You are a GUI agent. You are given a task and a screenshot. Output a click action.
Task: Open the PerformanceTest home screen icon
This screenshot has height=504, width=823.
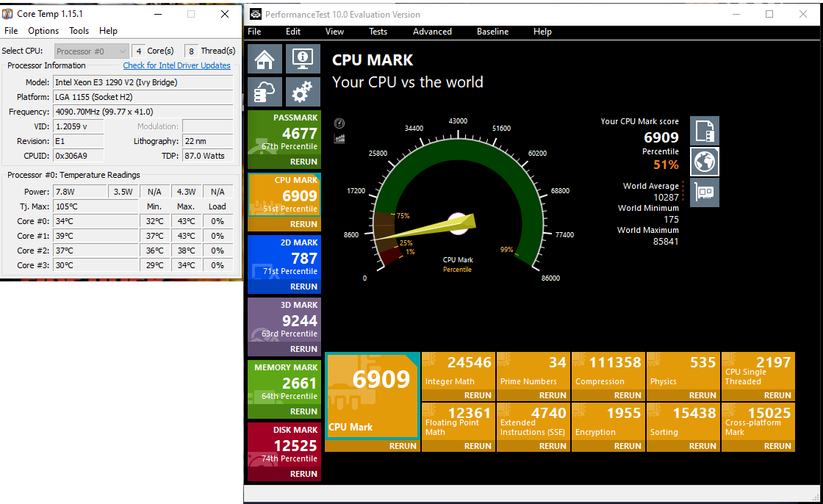click(x=265, y=59)
